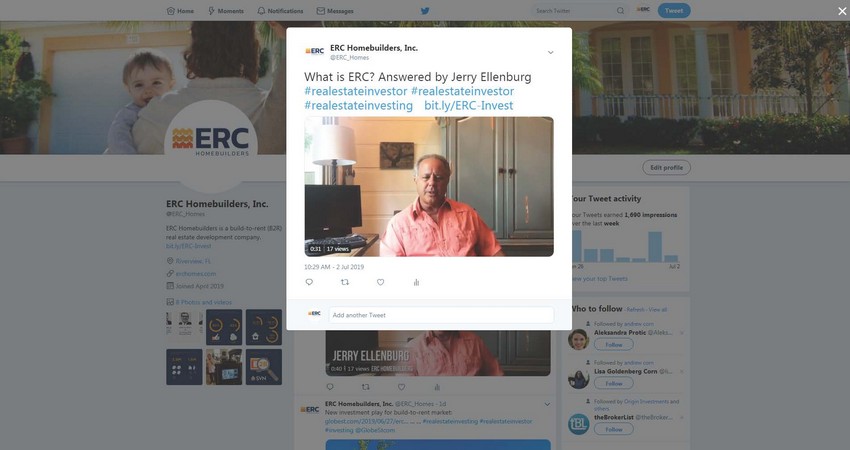Screen dimensions: 850x450
Task: Follow Aleksandra Protic
Action: 614,345
